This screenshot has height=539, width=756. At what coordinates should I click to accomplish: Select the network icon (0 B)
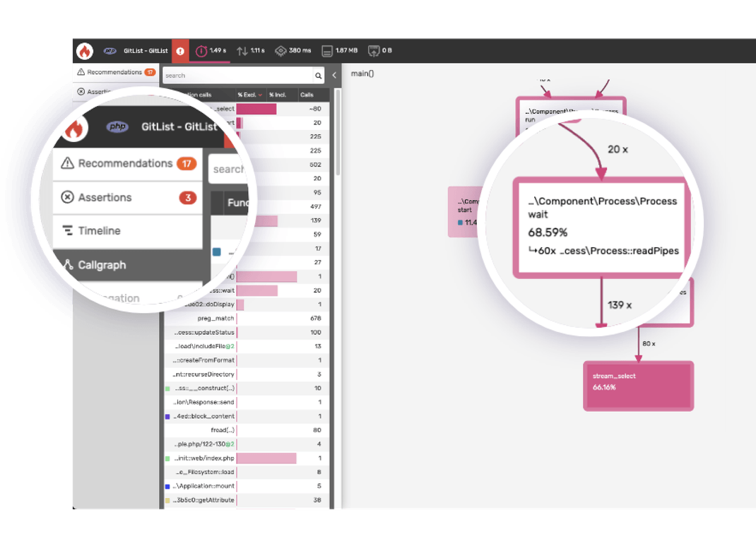click(x=374, y=51)
